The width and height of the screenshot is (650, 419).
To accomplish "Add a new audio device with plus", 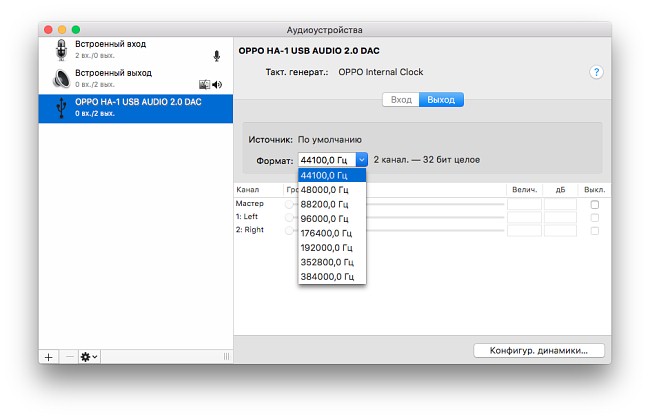I will pos(48,356).
